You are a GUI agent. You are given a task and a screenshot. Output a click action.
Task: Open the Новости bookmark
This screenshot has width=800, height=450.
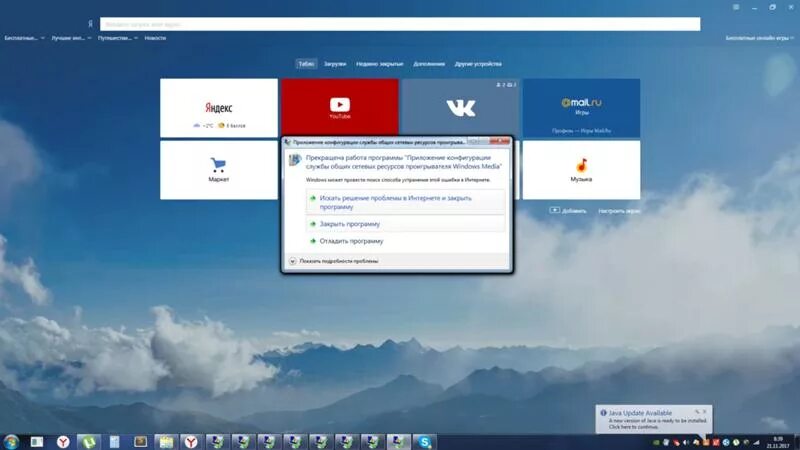(155, 38)
